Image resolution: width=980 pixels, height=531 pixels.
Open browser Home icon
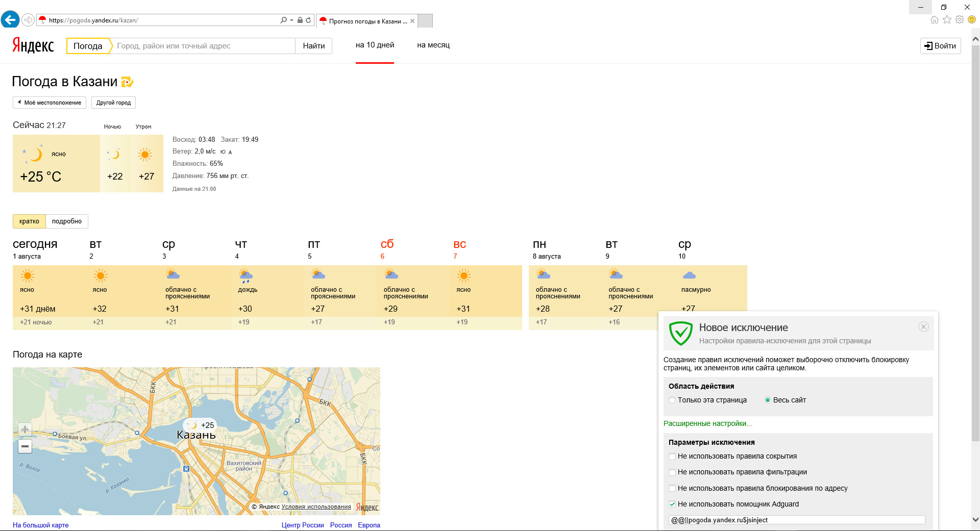935,19
